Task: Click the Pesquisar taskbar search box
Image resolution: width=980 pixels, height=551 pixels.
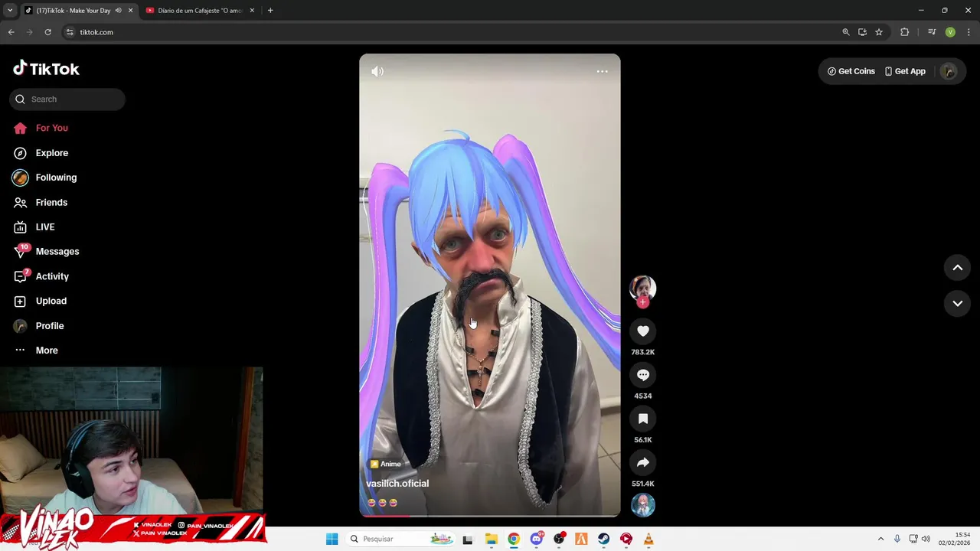Action: click(x=401, y=539)
